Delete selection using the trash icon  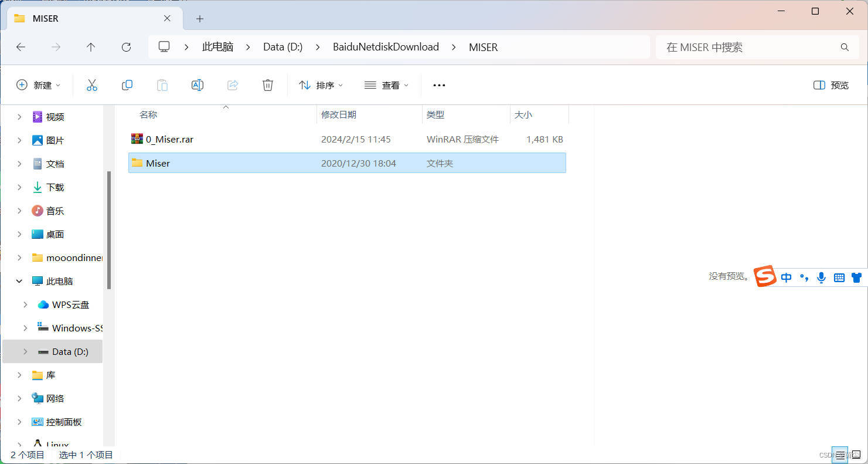[x=268, y=84]
